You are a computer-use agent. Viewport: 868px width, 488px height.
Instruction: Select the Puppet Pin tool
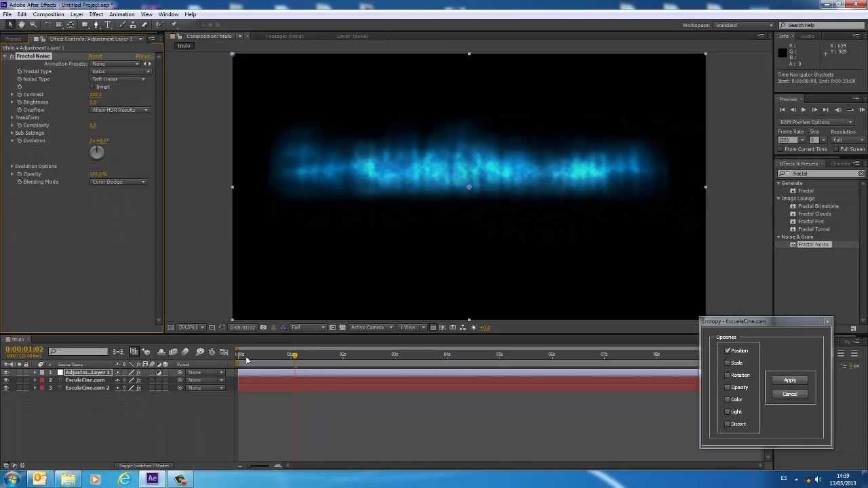coord(174,25)
